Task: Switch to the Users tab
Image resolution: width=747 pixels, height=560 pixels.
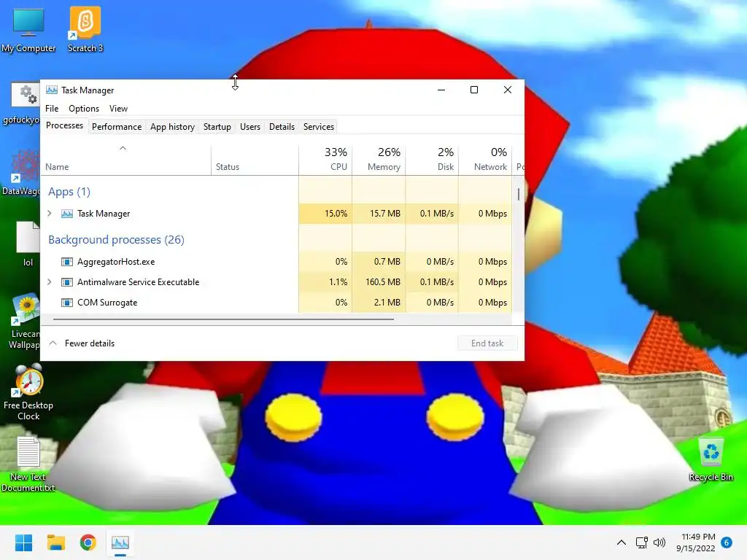Action: point(250,127)
